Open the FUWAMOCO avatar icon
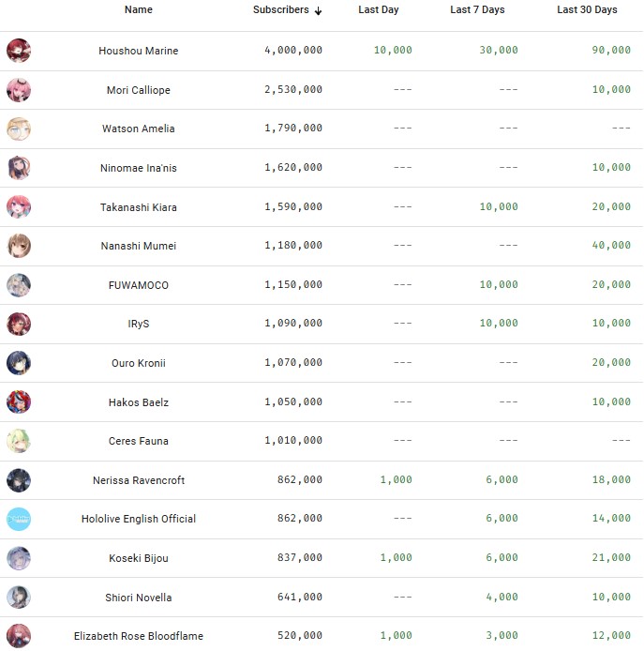The image size is (644, 651). click(x=19, y=285)
